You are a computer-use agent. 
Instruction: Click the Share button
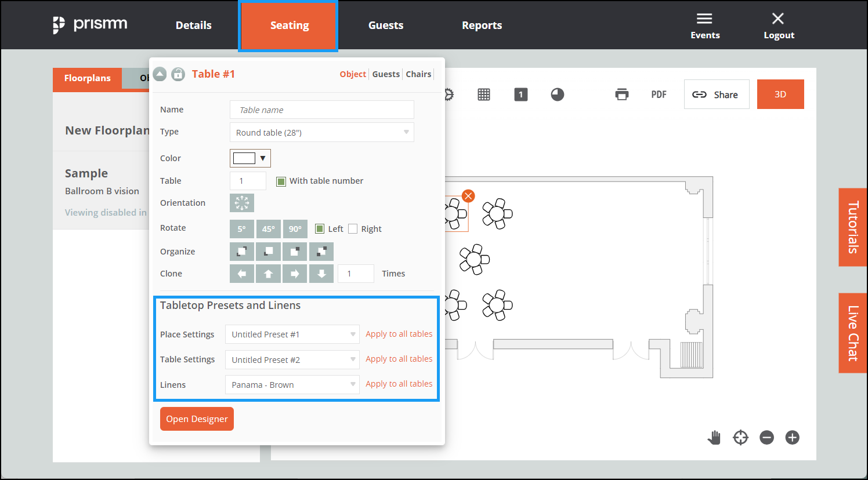717,94
